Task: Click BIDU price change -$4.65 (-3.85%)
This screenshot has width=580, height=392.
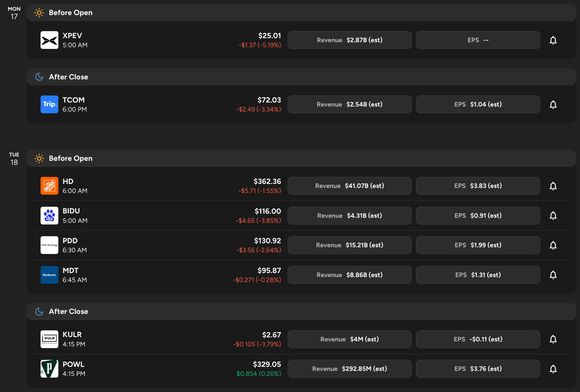Action: [x=258, y=221]
